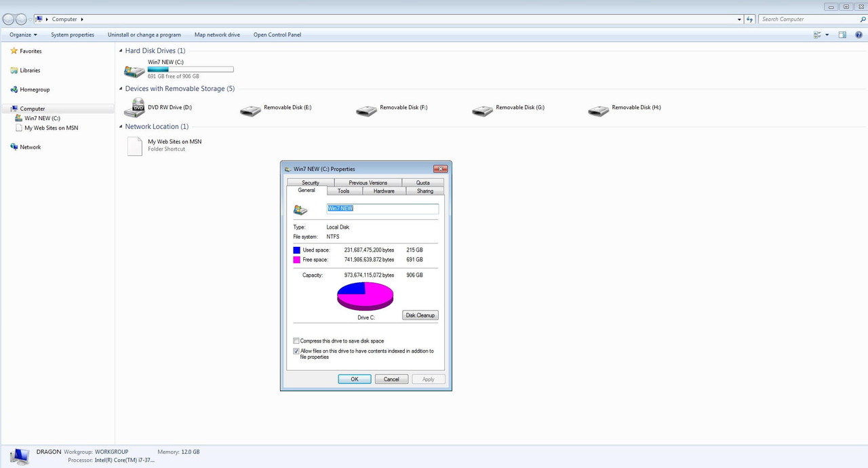Click the Memory: 12.0 GB status entry
This screenshot has height=468, width=868.
[x=178, y=452]
